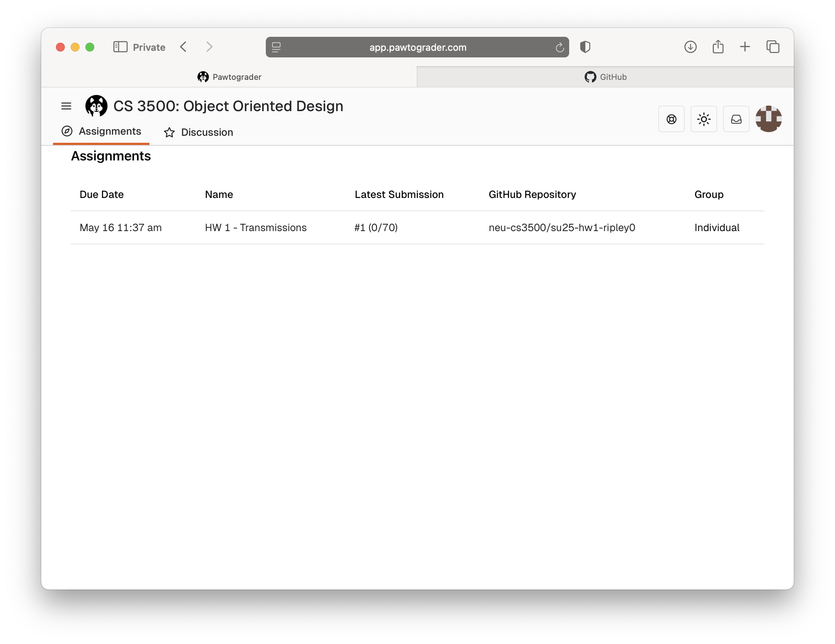Image resolution: width=835 pixels, height=644 pixels.
Task: Click the Latest Submission column header
Action: (399, 195)
